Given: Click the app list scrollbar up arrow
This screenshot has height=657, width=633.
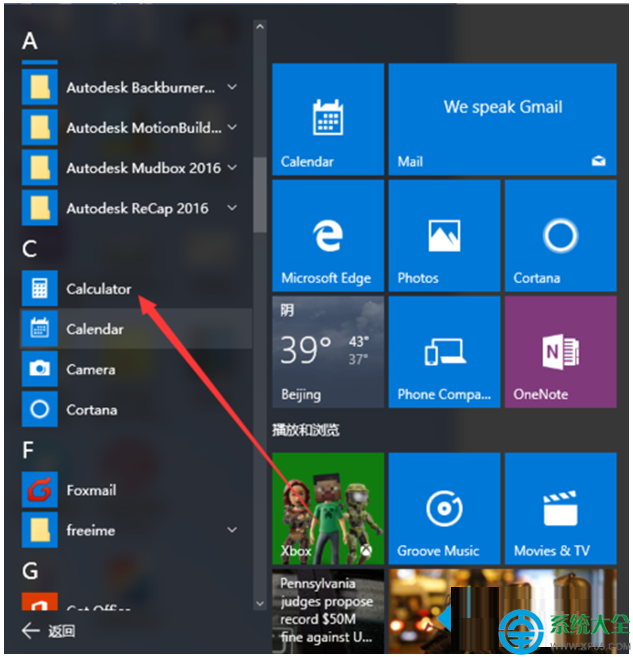Looking at the screenshot, I should click(x=260, y=27).
